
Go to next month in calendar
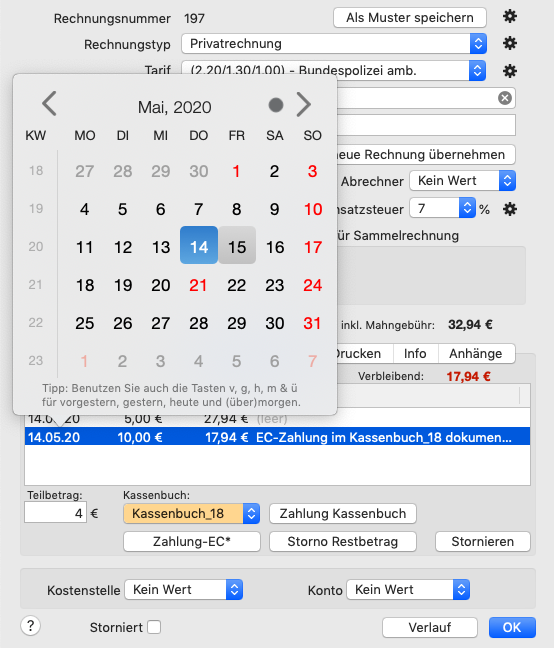tap(304, 104)
